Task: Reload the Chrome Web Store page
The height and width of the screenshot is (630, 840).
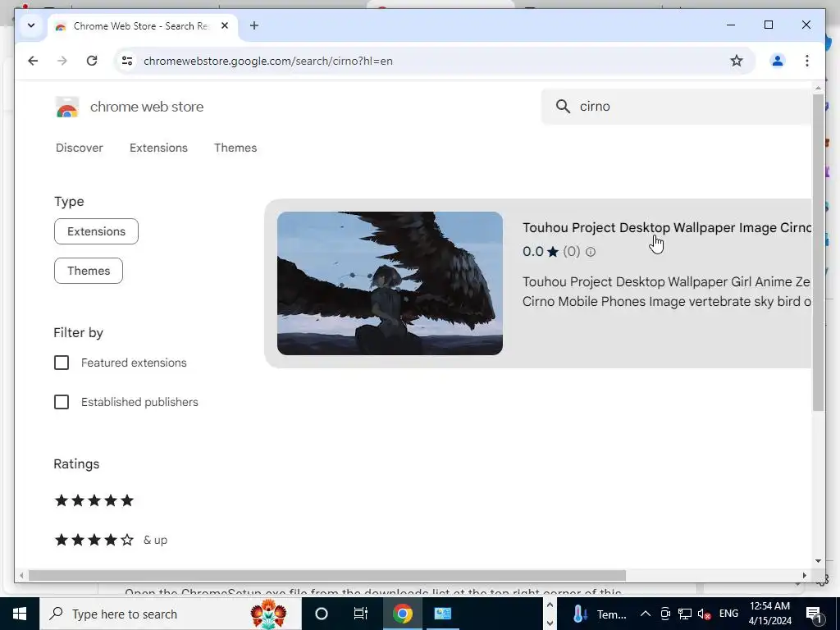Action: click(x=92, y=61)
